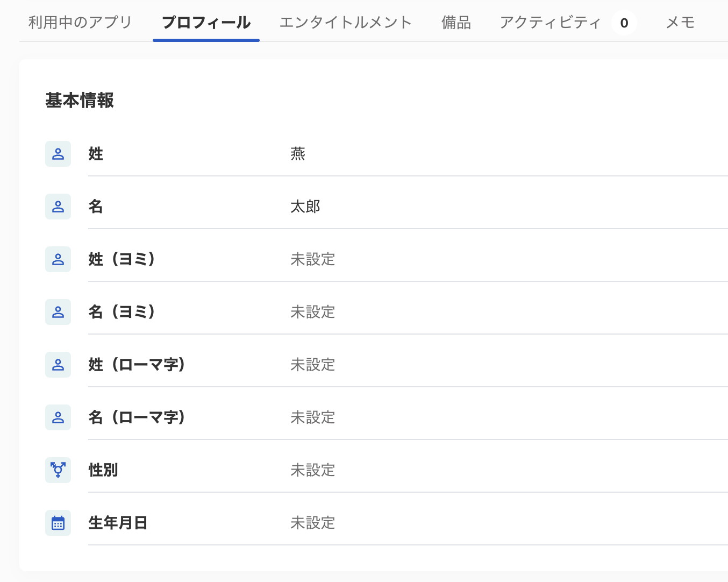Click the person icon beside 名（ローマ字）
This screenshot has height=582, width=728.
(x=58, y=417)
